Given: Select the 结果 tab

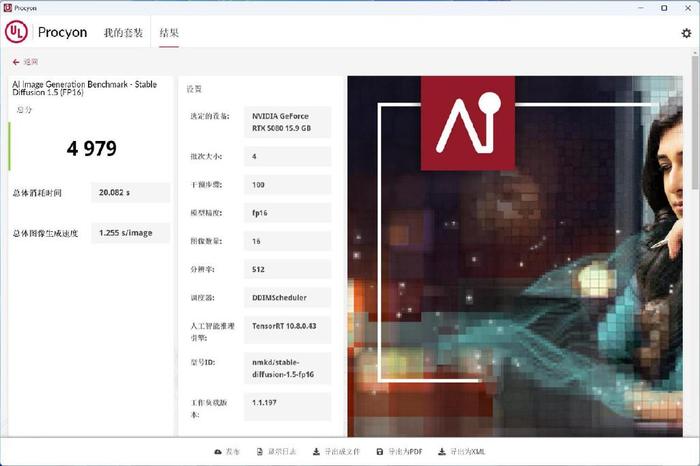Looking at the screenshot, I should (x=169, y=33).
